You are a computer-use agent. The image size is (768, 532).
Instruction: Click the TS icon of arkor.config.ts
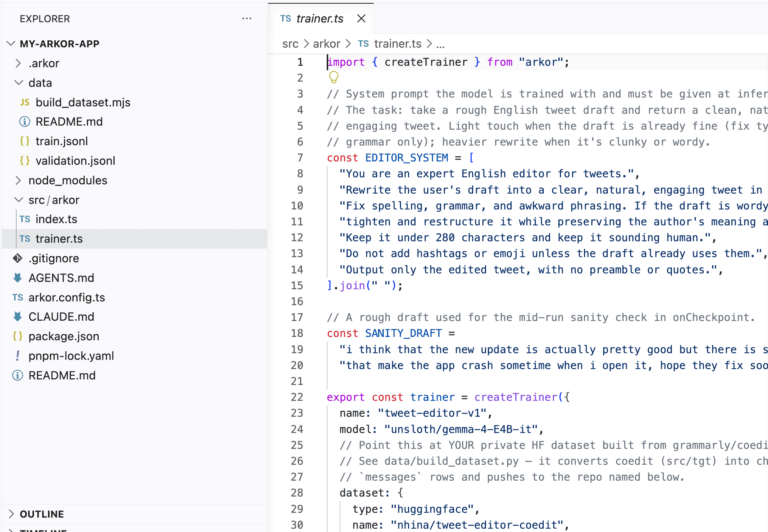pyautogui.click(x=17, y=297)
